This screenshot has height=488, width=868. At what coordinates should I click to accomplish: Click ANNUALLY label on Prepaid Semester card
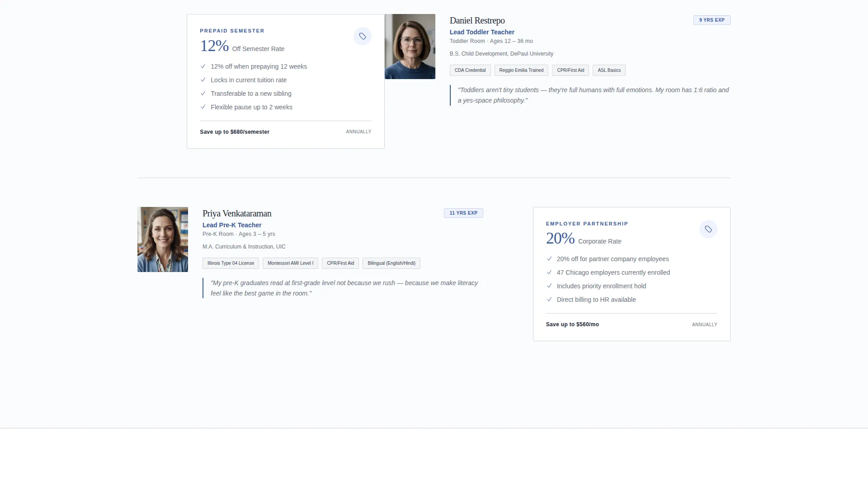click(x=359, y=131)
